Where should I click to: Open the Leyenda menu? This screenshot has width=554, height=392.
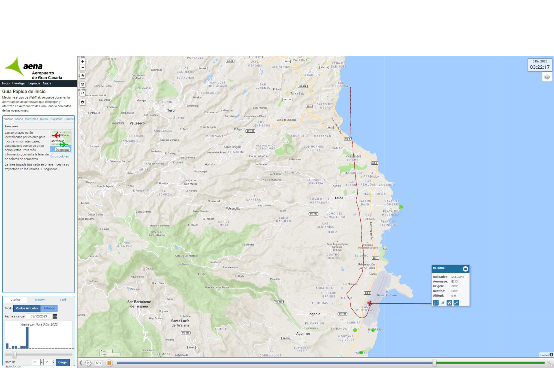(x=34, y=83)
